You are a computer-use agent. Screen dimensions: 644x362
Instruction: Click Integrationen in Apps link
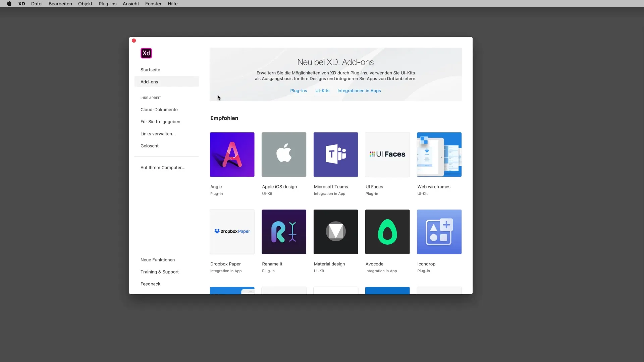(359, 91)
